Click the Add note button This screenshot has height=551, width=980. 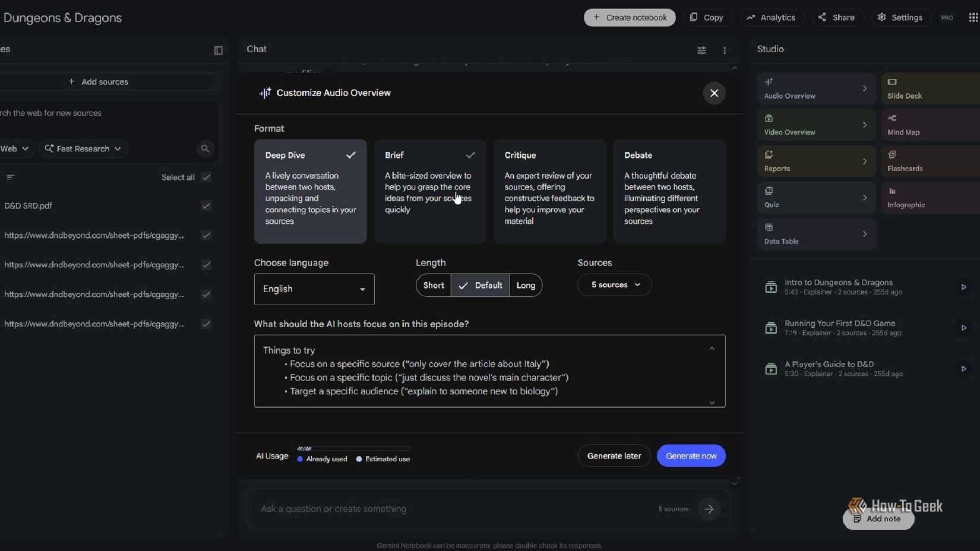(878, 519)
